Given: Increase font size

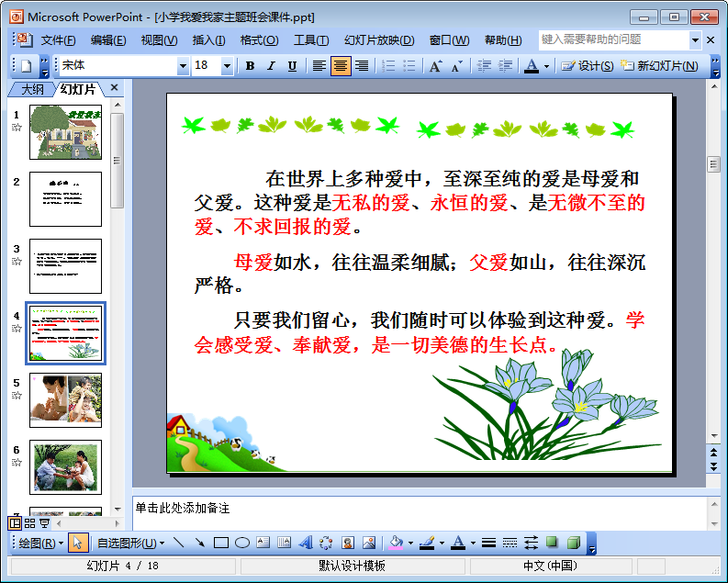Looking at the screenshot, I should pyautogui.click(x=435, y=66).
